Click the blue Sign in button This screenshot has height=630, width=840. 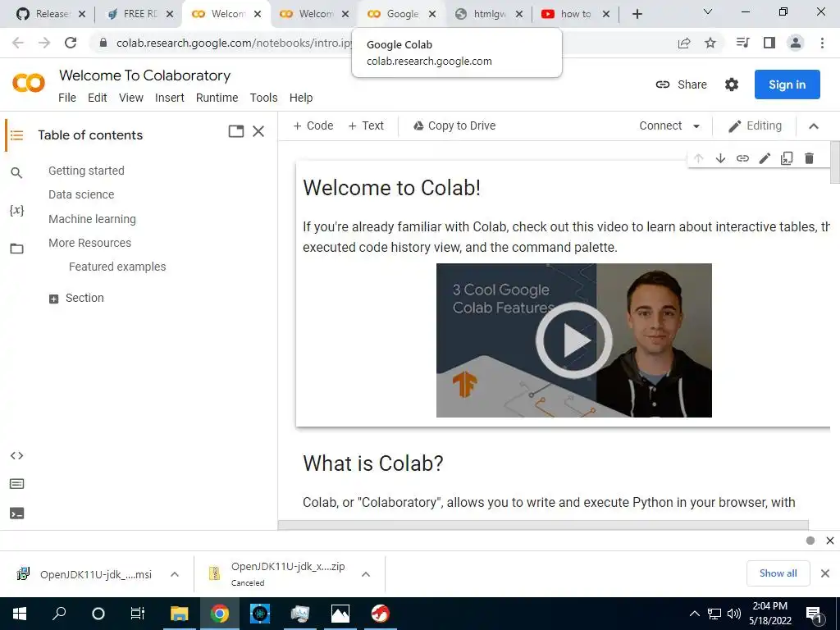tap(787, 84)
